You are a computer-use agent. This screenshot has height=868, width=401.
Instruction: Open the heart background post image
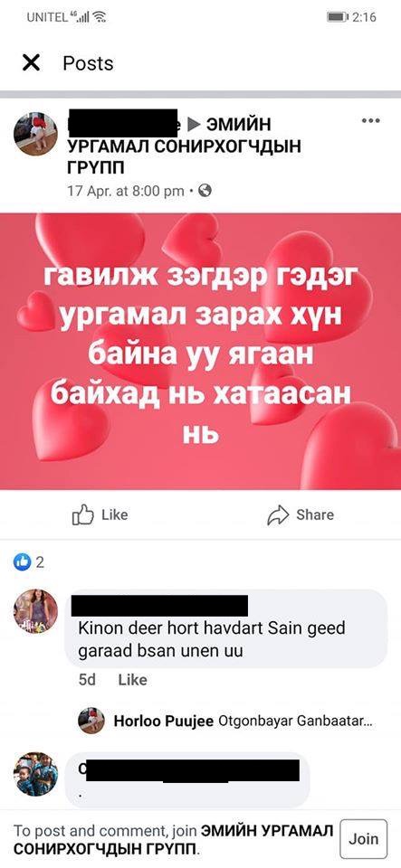coord(201,352)
